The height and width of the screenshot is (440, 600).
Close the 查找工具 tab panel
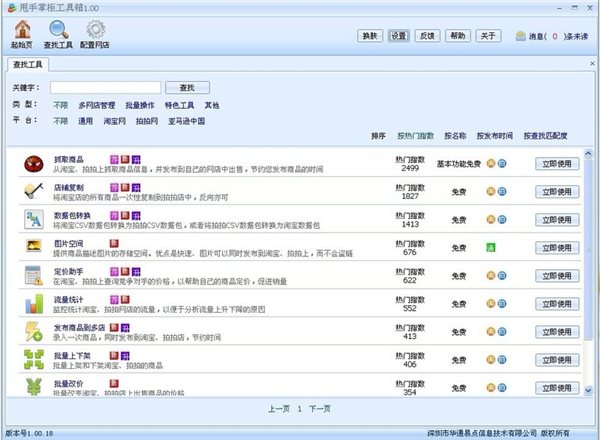(592, 64)
